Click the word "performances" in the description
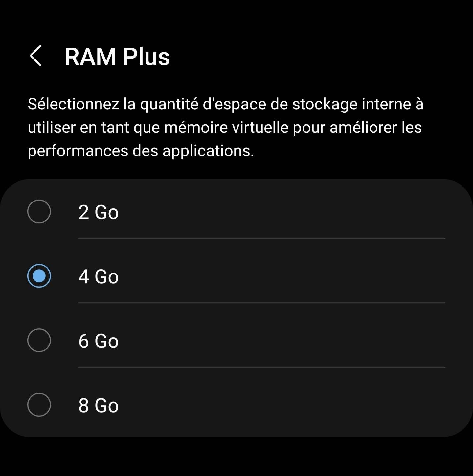The image size is (473, 476). 78,151
